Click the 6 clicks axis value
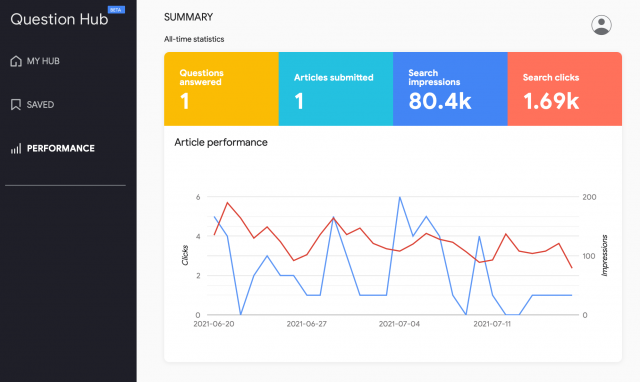Image resolution: width=640 pixels, height=382 pixels. 198,197
